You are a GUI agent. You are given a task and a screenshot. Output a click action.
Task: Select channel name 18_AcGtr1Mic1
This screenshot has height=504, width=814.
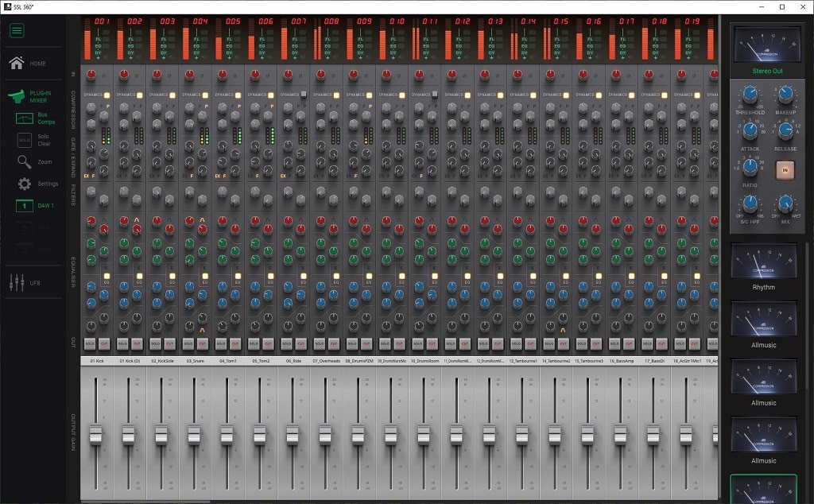tap(686, 361)
